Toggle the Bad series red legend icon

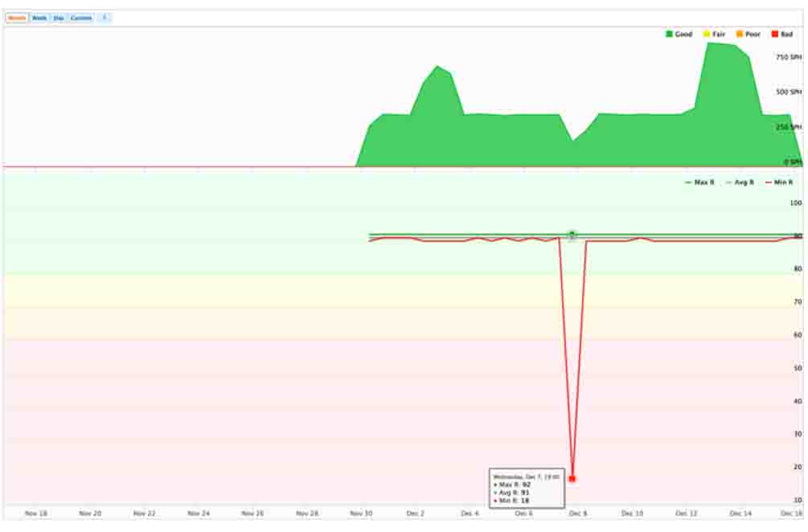point(775,35)
